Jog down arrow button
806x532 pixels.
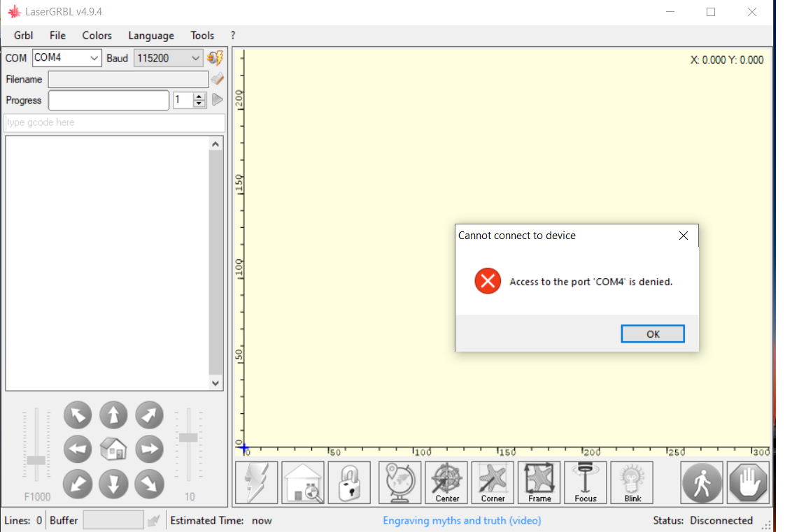click(x=113, y=484)
